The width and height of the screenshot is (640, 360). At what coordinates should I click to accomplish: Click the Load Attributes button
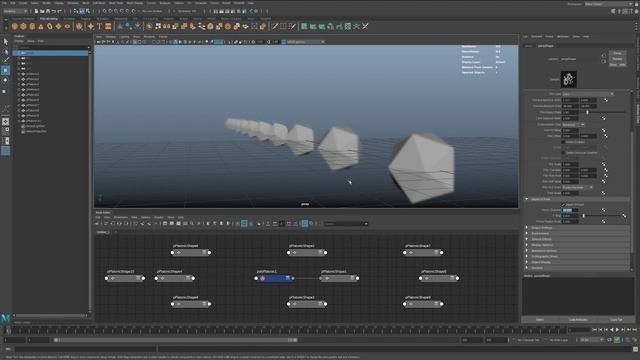coord(578,320)
